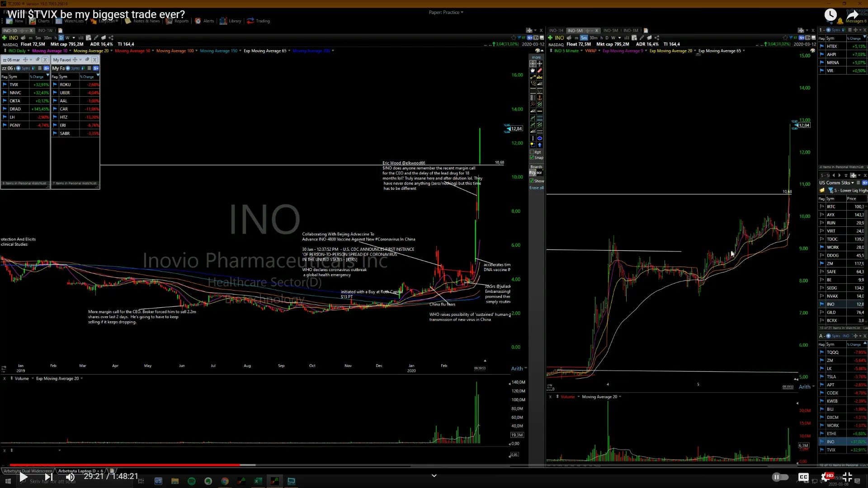Open the Library toolbar item
The height and width of the screenshot is (488, 868).
[231, 21]
